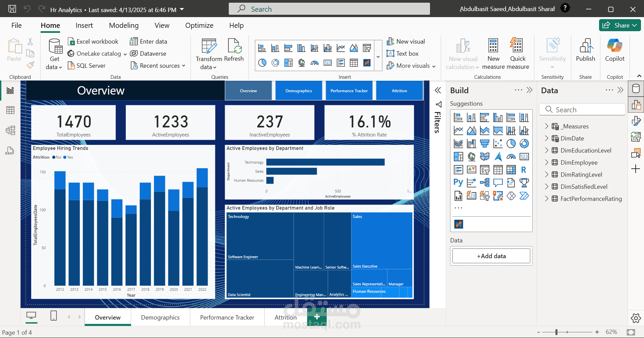Open the OneLake catalog dropdown

tap(97, 54)
